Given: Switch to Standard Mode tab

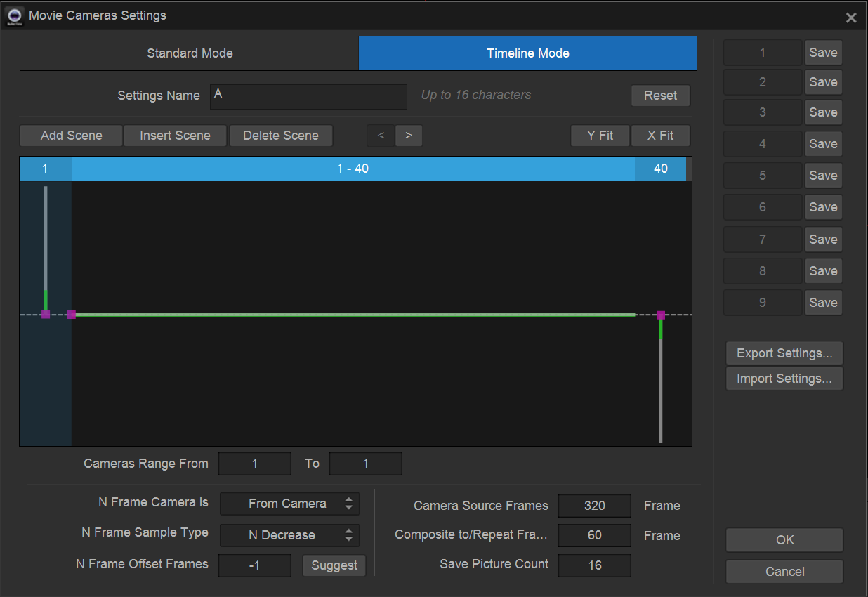Looking at the screenshot, I should point(190,53).
